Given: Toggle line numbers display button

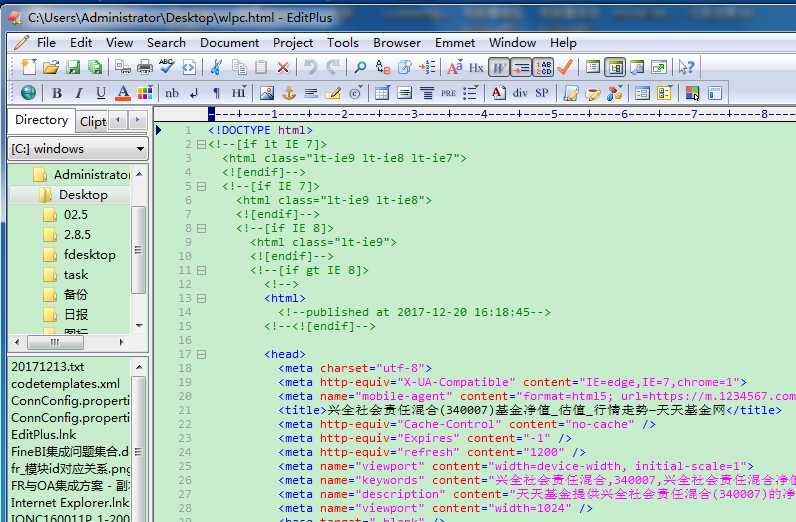Looking at the screenshot, I should (543, 67).
